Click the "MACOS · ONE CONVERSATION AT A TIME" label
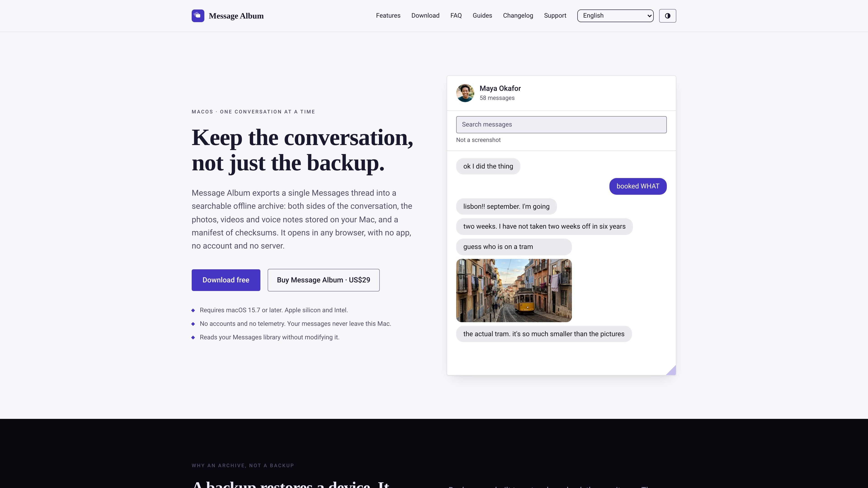Image resolution: width=868 pixels, height=488 pixels. [x=253, y=112]
